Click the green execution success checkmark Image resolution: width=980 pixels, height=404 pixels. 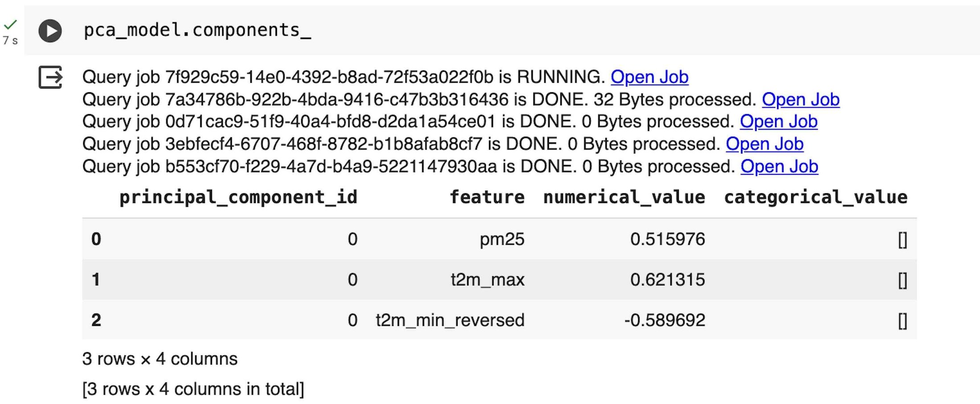tap(10, 24)
